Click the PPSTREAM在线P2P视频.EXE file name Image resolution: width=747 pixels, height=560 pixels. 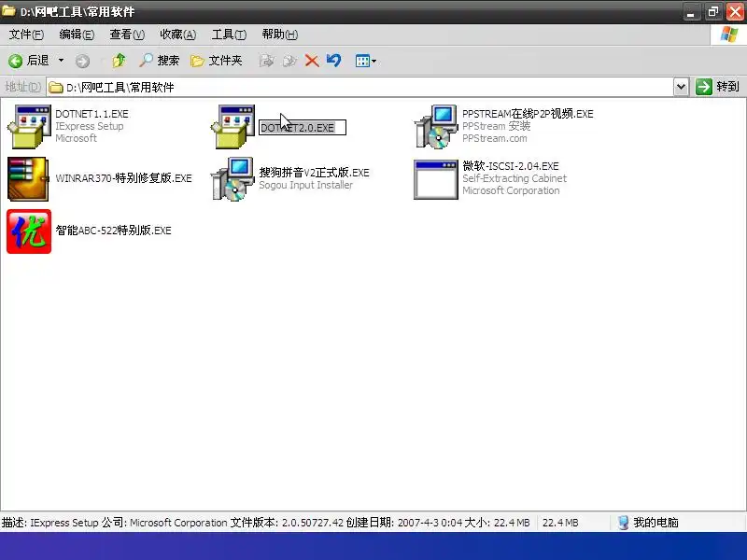pos(528,114)
